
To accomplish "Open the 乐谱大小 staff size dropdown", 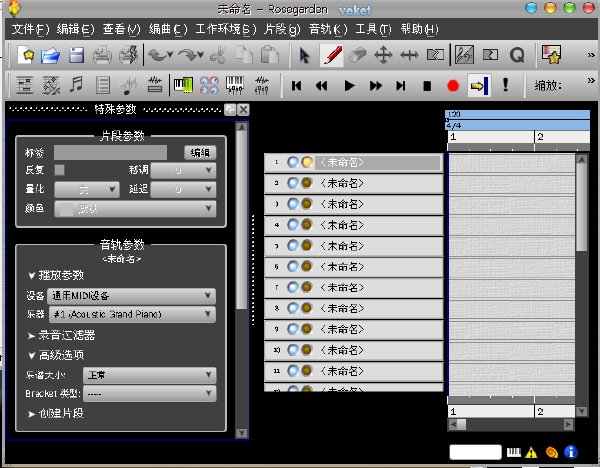I will [150, 375].
